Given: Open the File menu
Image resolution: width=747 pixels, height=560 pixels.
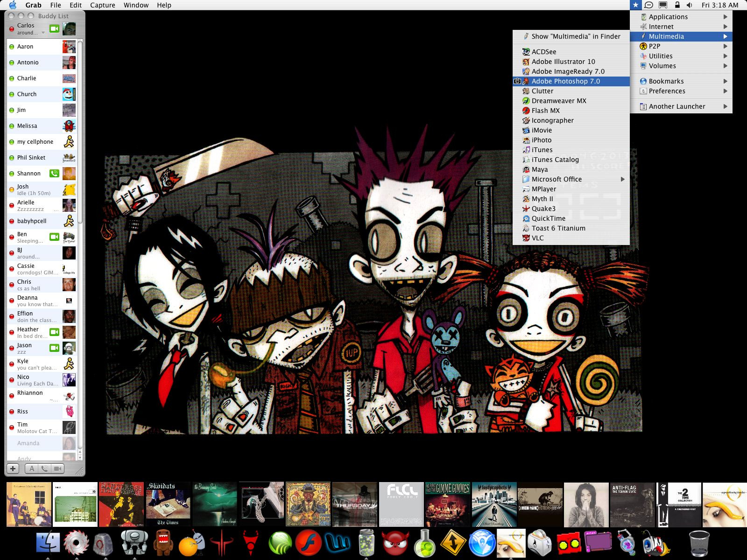Looking at the screenshot, I should (56, 5).
